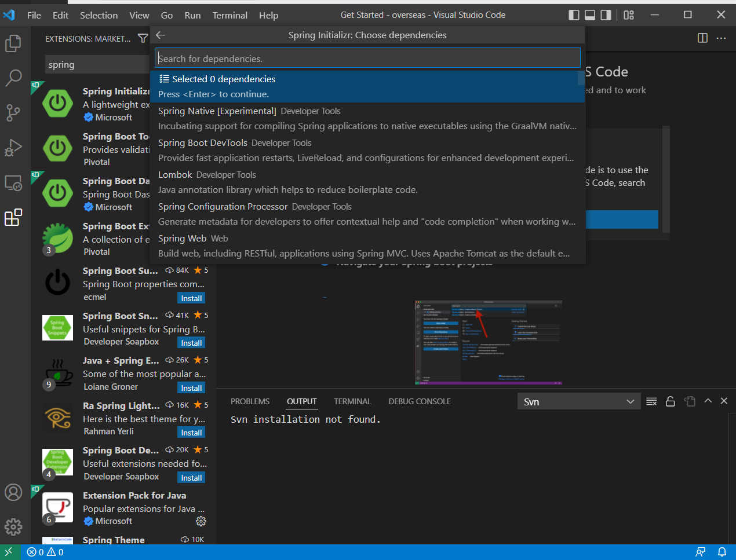Show errors and warnings count
This screenshot has height=560, width=736.
[x=45, y=552]
